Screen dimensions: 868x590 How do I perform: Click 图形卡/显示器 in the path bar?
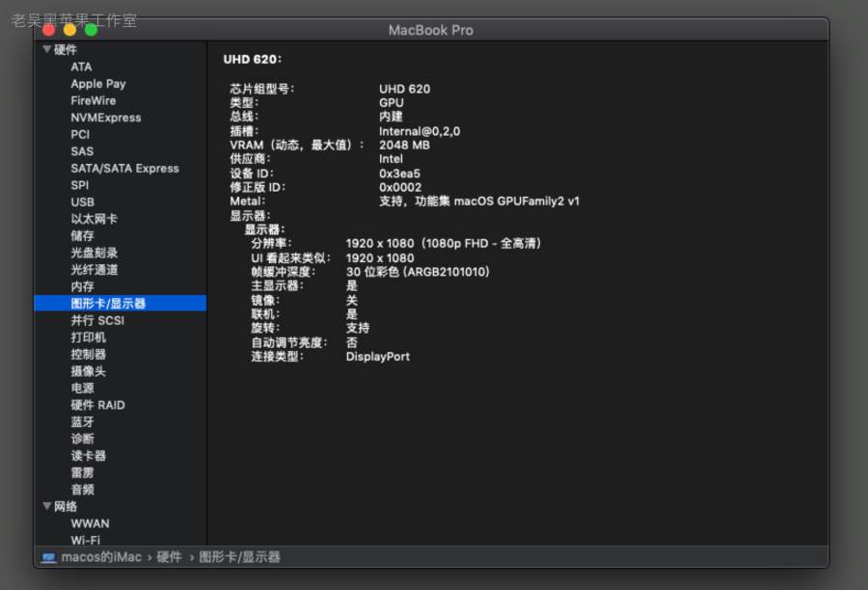(239, 557)
